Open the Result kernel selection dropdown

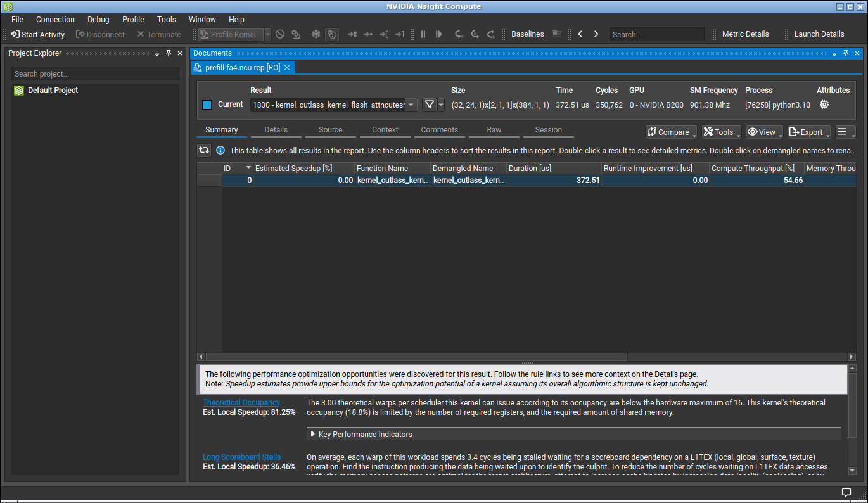[411, 105]
